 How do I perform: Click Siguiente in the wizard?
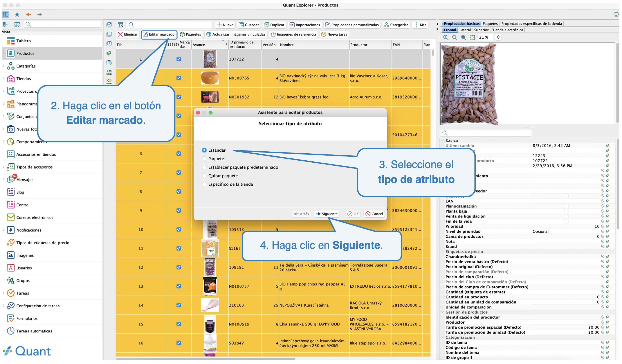pyautogui.click(x=327, y=214)
